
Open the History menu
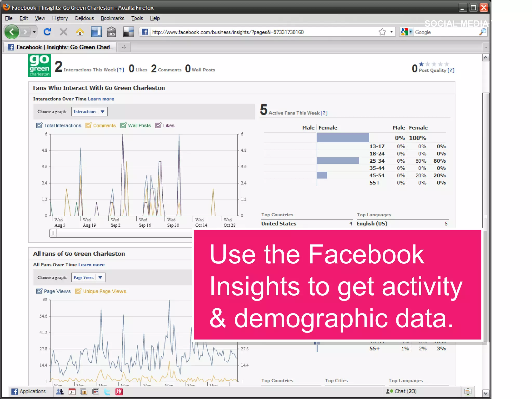coord(60,18)
